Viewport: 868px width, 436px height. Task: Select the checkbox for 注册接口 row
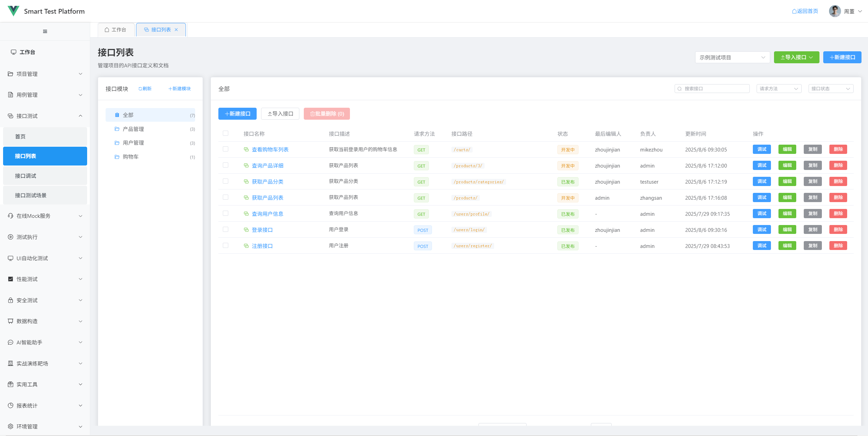(x=226, y=246)
